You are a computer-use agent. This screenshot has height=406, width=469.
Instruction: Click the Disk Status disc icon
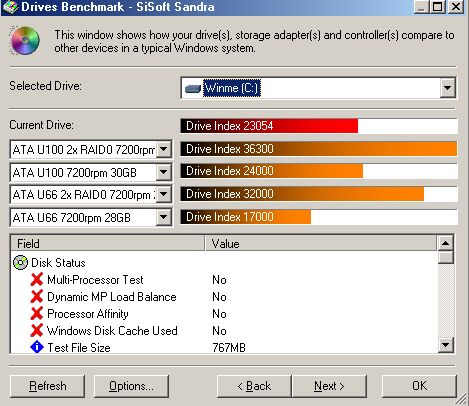(x=20, y=262)
